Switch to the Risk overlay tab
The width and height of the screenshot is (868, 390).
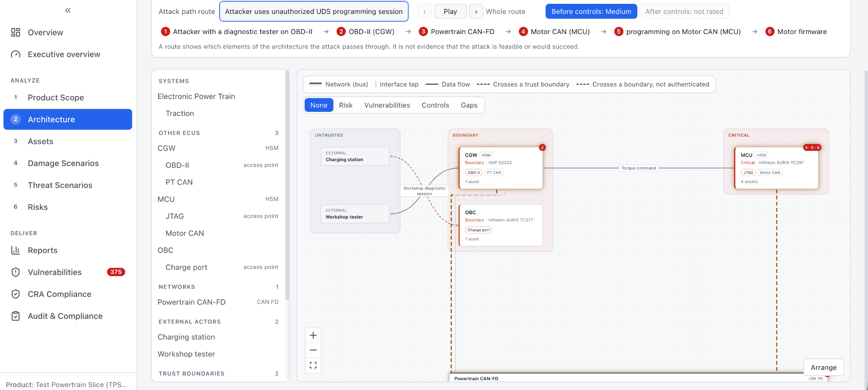345,105
